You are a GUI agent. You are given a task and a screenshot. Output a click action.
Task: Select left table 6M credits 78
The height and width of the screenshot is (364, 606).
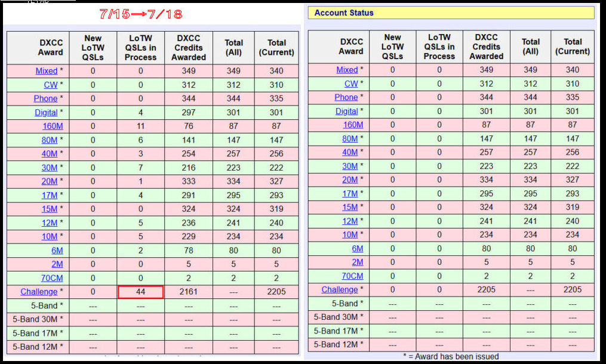(189, 251)
